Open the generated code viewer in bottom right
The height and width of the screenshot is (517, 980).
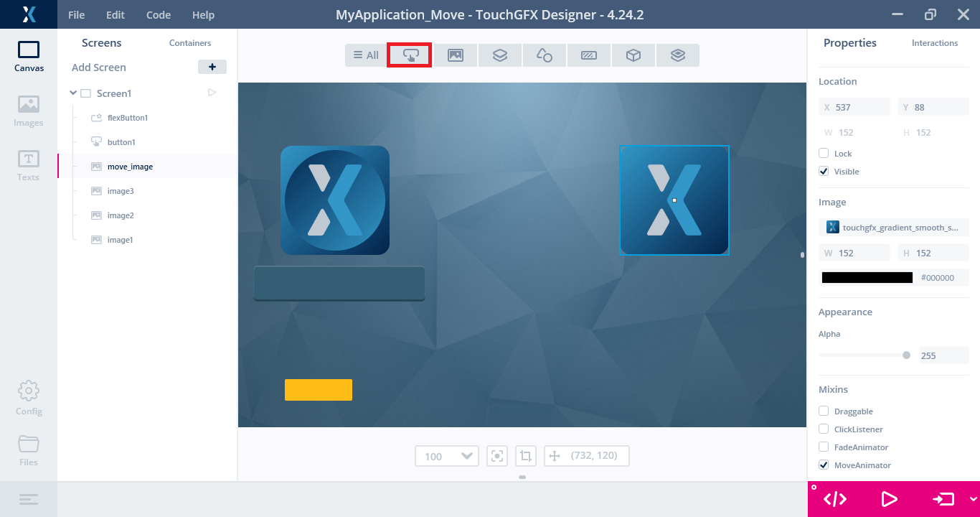click(x=834, y=498)
